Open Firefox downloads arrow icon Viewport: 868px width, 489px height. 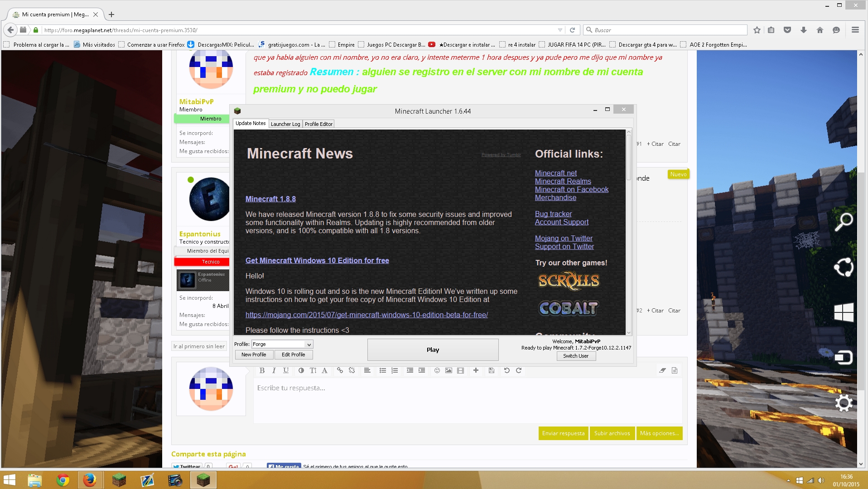(x=804, y=30)
